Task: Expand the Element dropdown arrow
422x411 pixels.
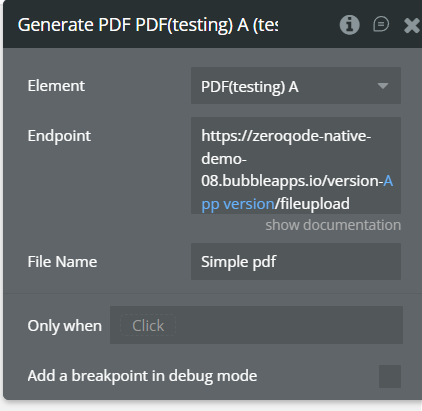Action: [x=383, y=86]
